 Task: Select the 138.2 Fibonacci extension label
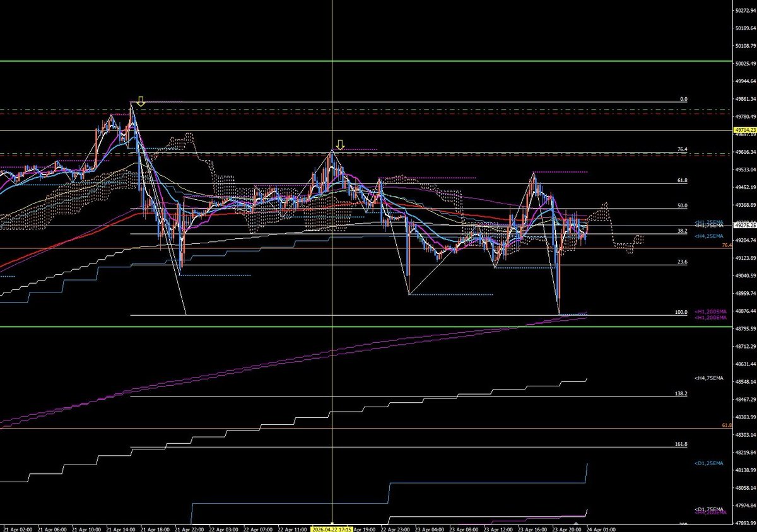tap(681, 393)
